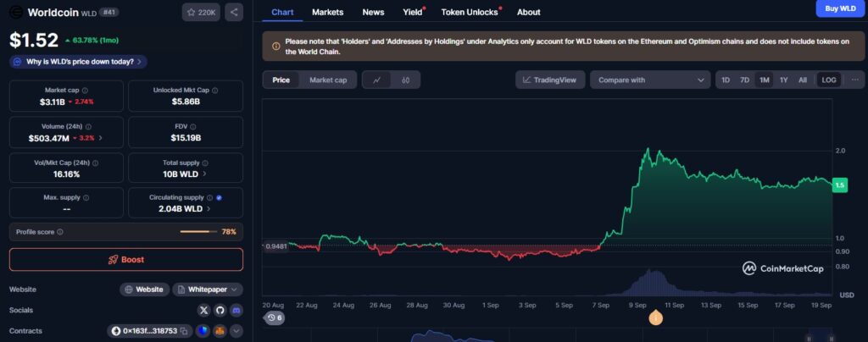This screenshot has height=342, width=868.
Task: Click the Buy WLD button
Action: click(x=840, y=8)
